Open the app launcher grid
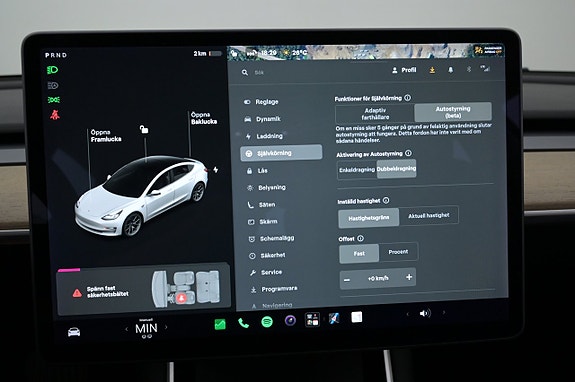The image size is (575, 382). point(312,319)
